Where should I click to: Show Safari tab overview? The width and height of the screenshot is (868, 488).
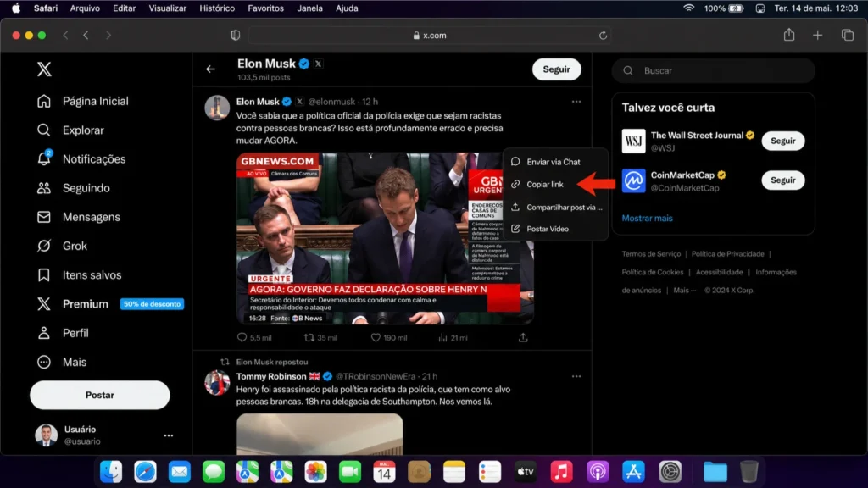(848, 36)
